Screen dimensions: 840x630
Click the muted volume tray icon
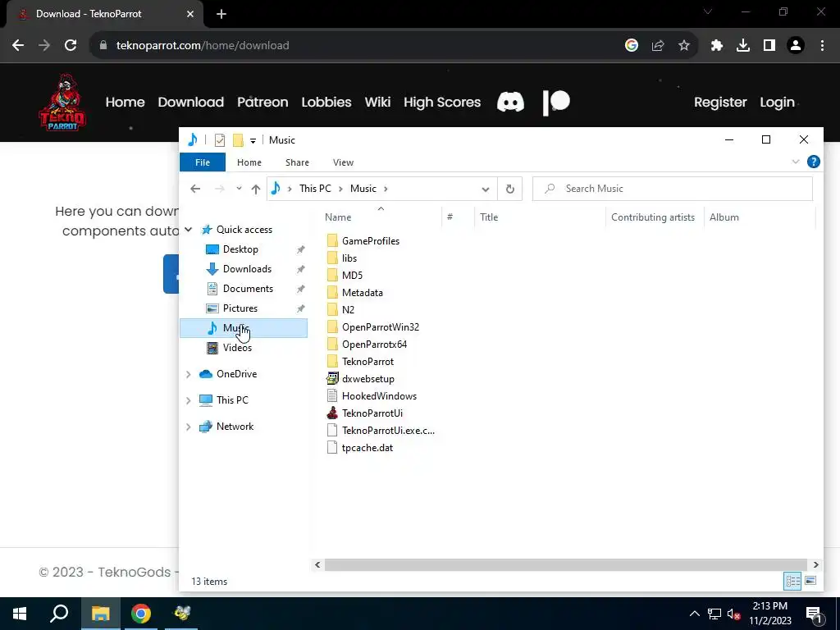pyautogui.click(x=734, y=614)
